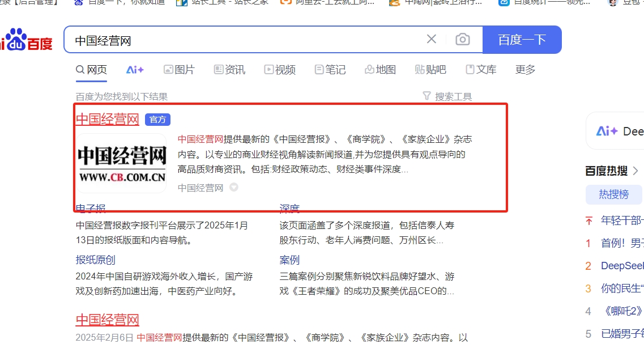Open the 中国经营网 WWW.CB.COM.CN logo thumbnail
Screen dimensions: 644x348
click(122, 164)
